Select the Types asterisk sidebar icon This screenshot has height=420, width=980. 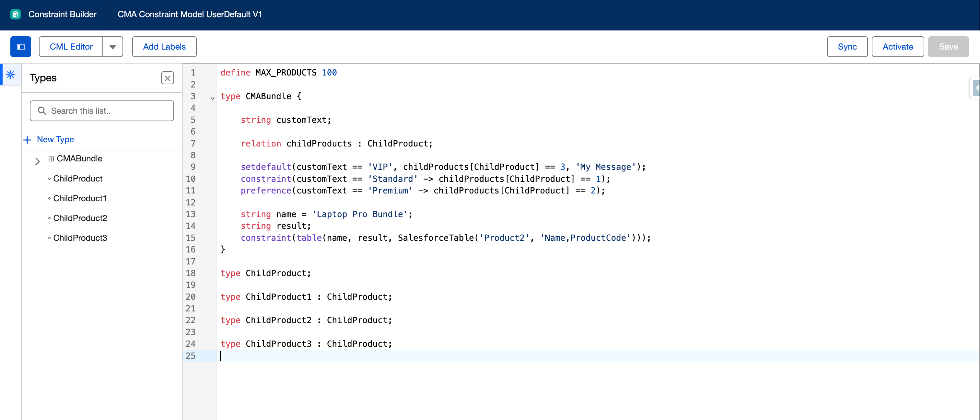pyautogui.click(x=11, y=75)
